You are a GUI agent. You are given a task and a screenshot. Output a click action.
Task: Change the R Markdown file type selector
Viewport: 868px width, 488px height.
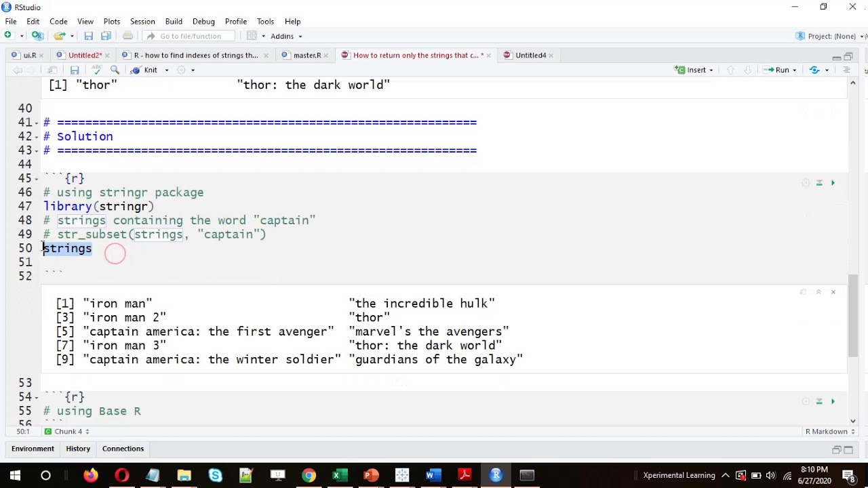[x=831, y=431]
